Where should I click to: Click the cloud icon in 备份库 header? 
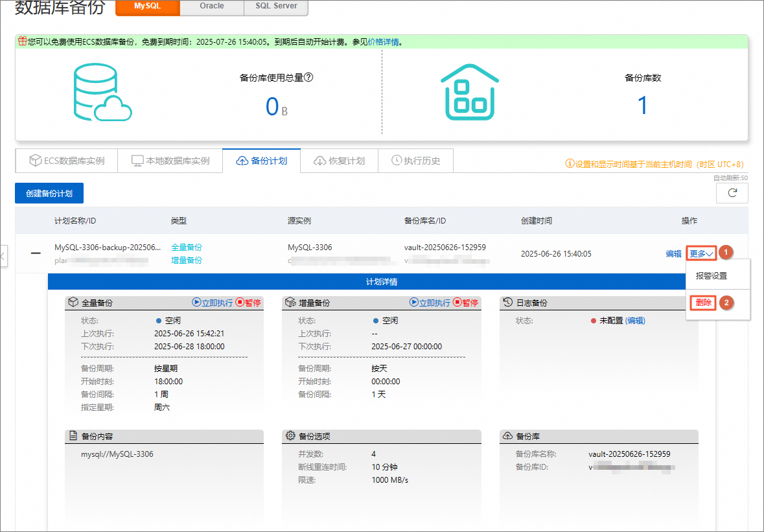point(507,436)
